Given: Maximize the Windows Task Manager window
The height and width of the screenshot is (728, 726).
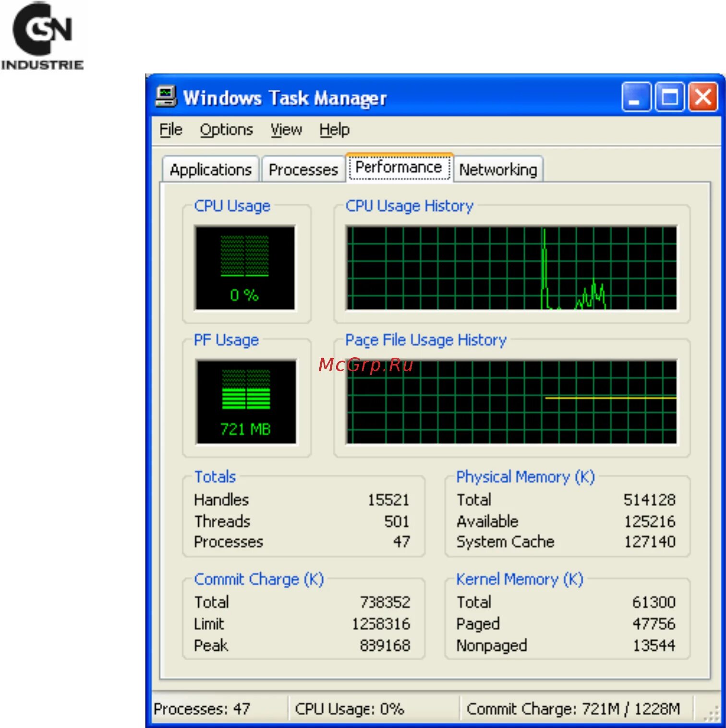Looking at the screenshot, I should click(669, 97).
